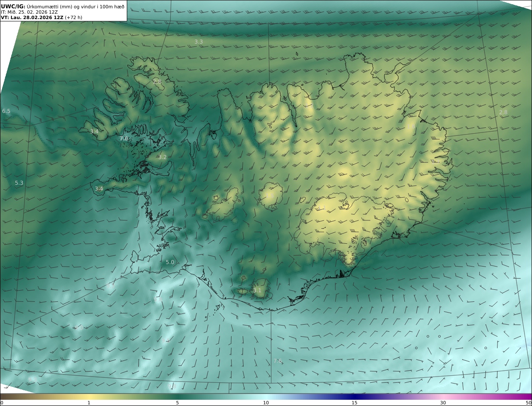The image size is (532, 406).
Task: Click the 3.2 value label on the map
Action: pos(163,157)
